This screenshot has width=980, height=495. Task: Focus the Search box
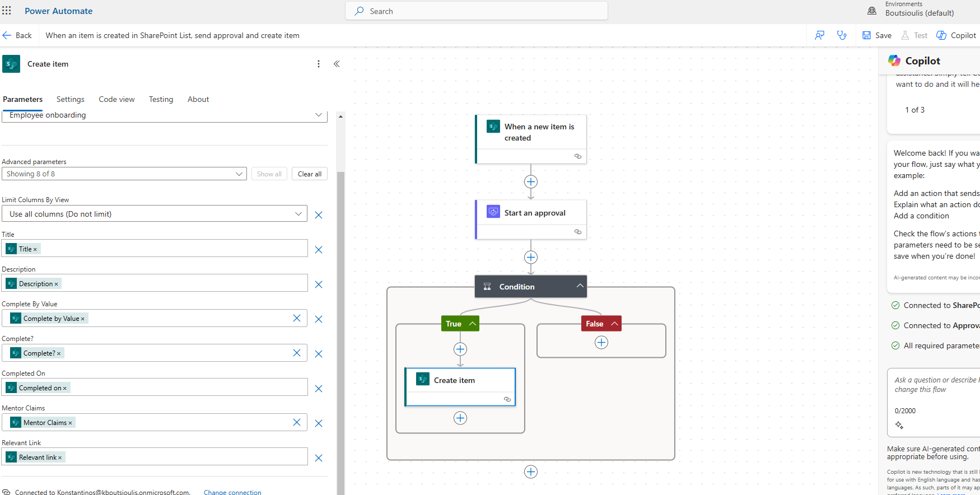[477, 11]
